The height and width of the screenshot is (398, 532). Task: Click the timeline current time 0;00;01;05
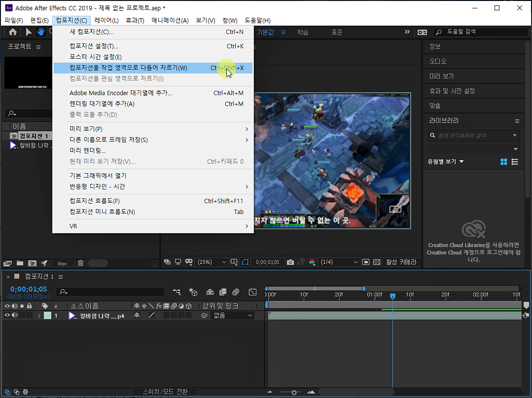[x=29, y=289]
